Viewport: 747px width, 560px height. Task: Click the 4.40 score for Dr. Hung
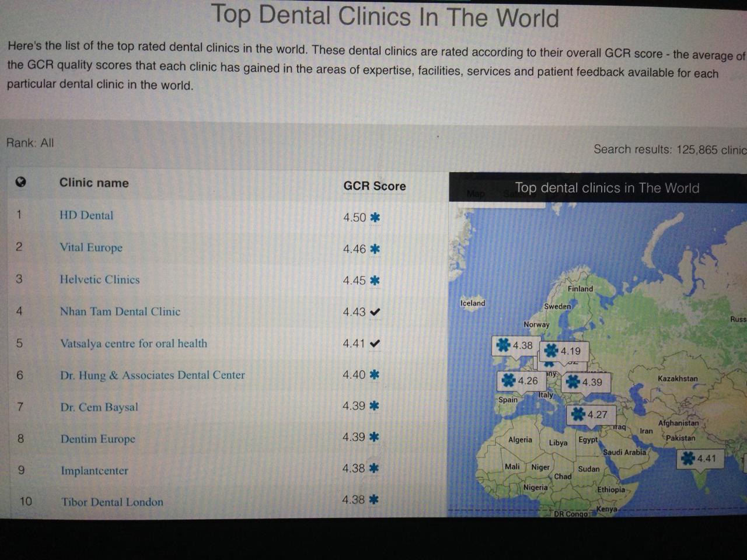[x=354, y=374]
